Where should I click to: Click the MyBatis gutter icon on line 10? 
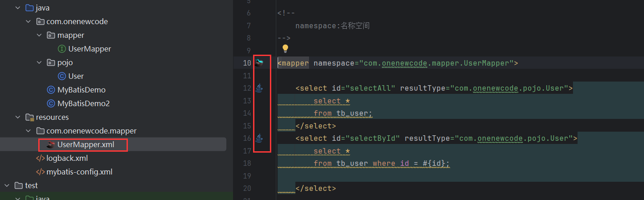pyautogui.click(x=259, y=63)
